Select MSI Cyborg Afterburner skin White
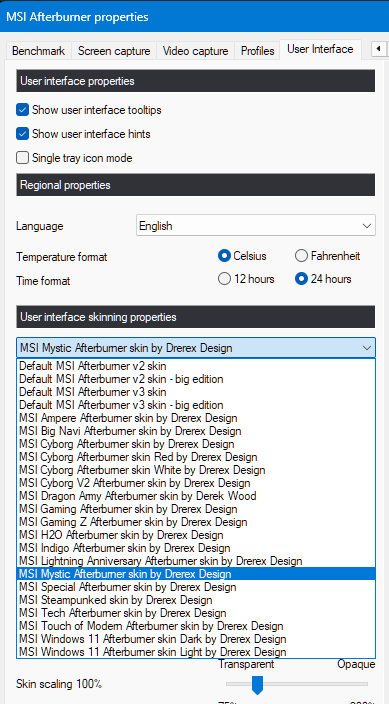 196,470
